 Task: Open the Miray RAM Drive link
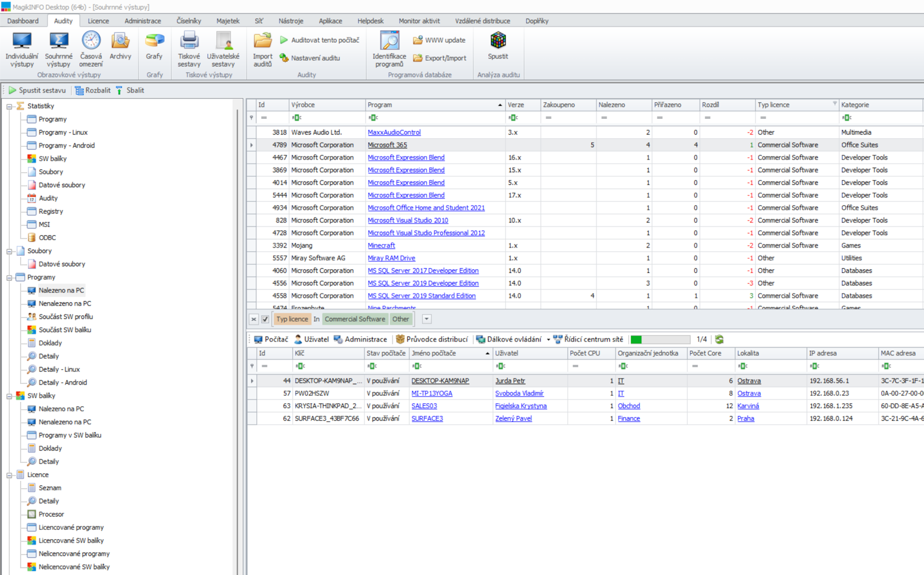coord(391,258)
